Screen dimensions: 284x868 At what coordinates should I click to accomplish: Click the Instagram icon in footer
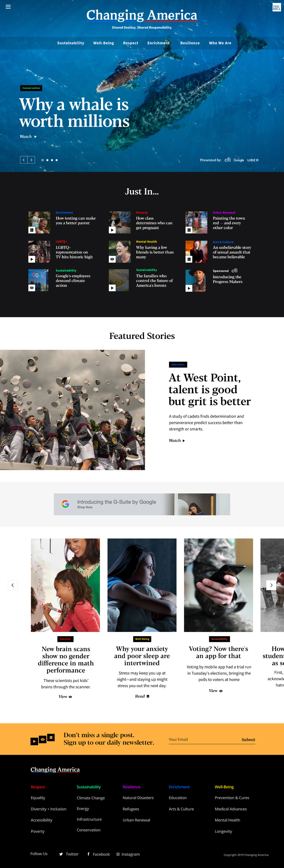pos(118,854)
